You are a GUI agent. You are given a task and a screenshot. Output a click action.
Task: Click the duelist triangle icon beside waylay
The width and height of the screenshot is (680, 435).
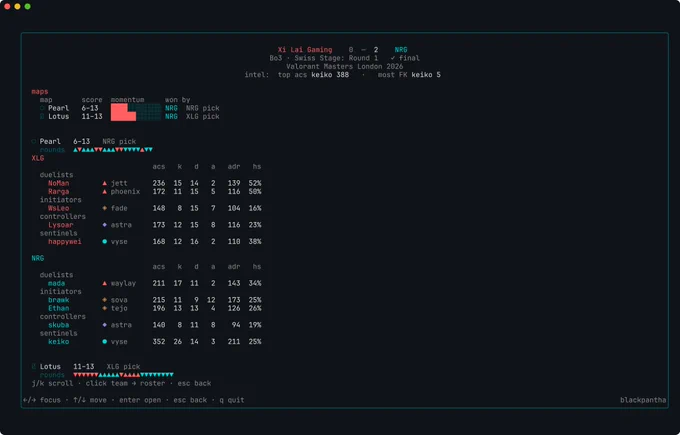tap(105, 283)
